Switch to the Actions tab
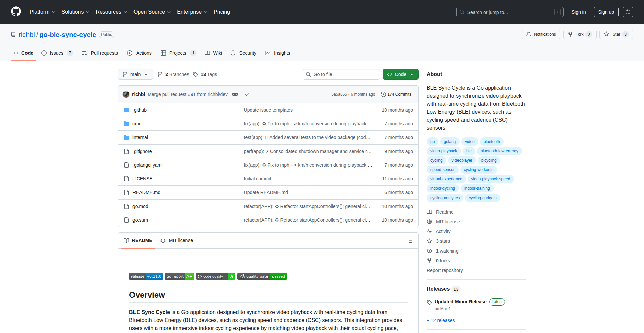The height and width of the screenshot is (333, 644). click(140, 53)
